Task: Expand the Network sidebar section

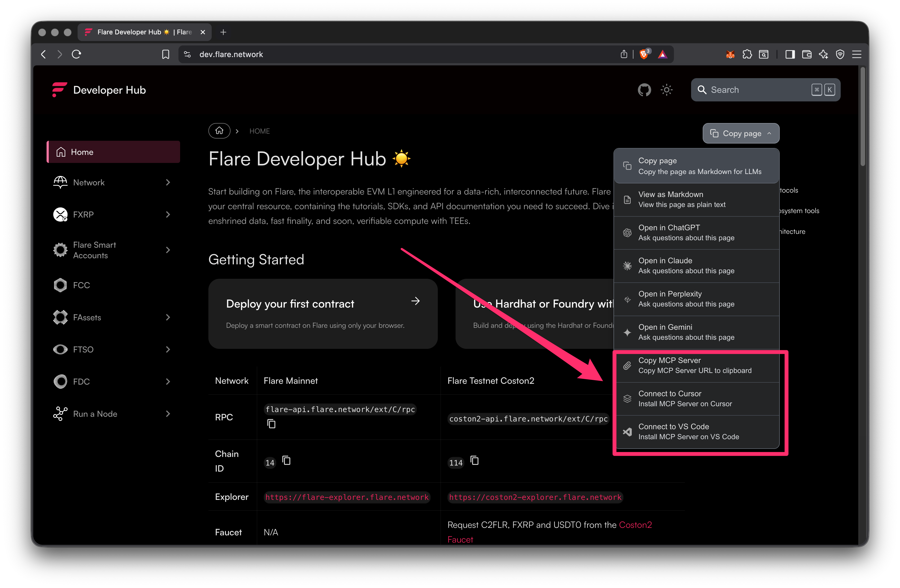Action: click(168, 182)
